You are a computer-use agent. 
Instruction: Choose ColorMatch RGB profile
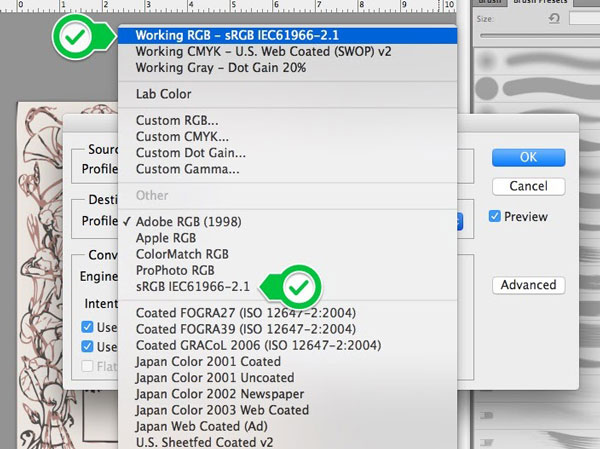287,254
